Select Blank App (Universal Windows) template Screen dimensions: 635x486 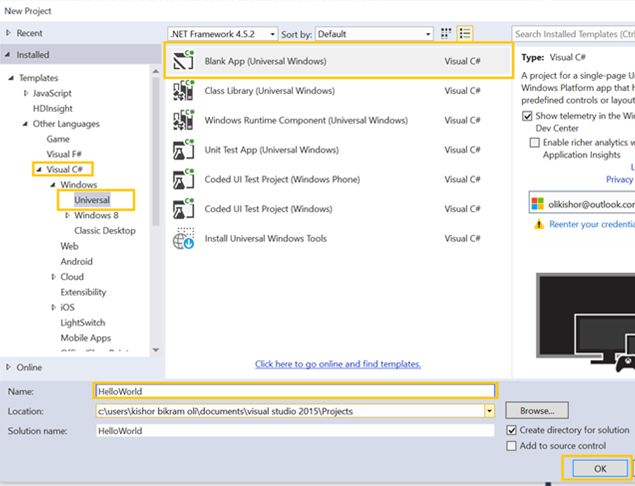pos(339,61)
